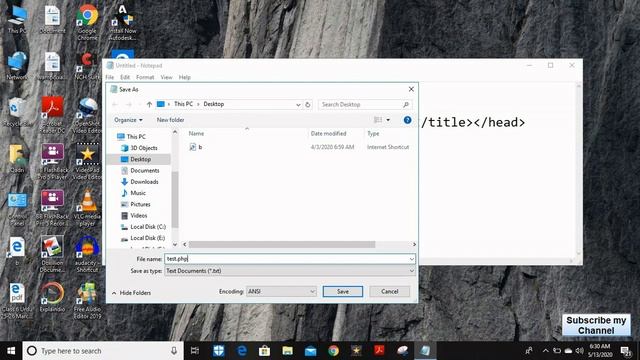Open Notepad File menu
The height and width of the screenshot is (360, 640).
pyautogui.click(x=110, y=77)
